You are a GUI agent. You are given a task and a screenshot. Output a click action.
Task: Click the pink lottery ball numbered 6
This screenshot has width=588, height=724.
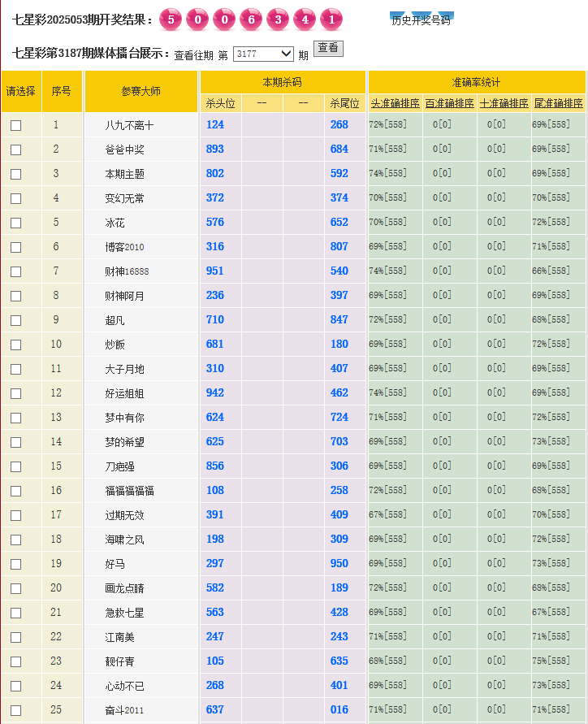(x=251, y=19)
